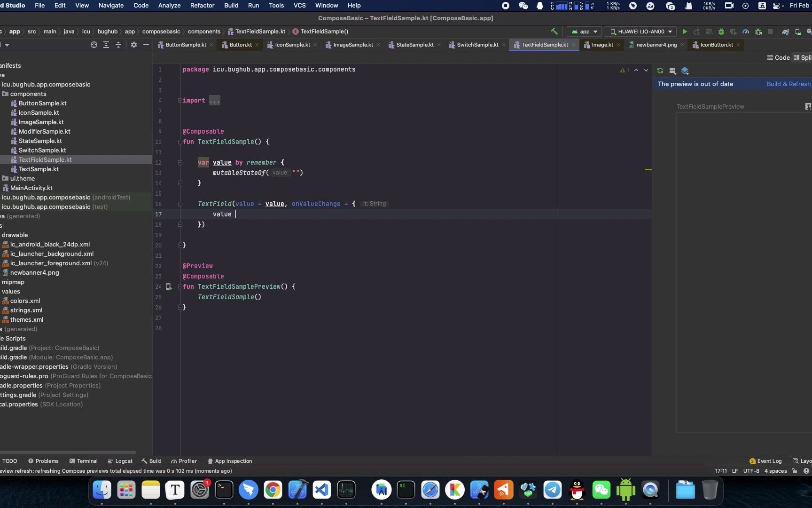
Task: Open the Navigate menu
Action: coord(111,5)
